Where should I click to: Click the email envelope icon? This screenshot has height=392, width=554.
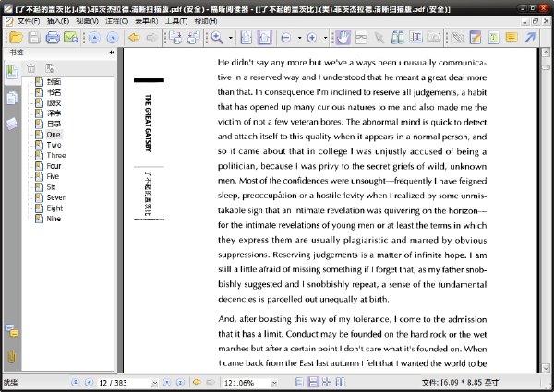pos(71,37)
